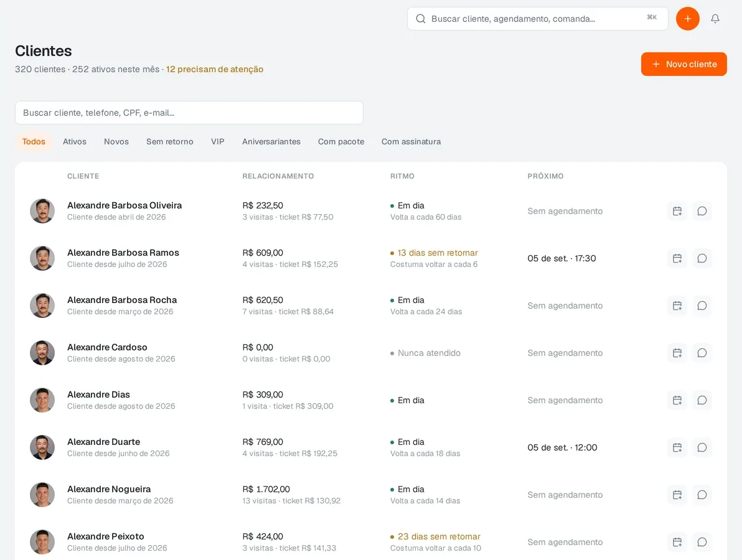Send message to Alexandre Duarte

[x=702, y=447]
